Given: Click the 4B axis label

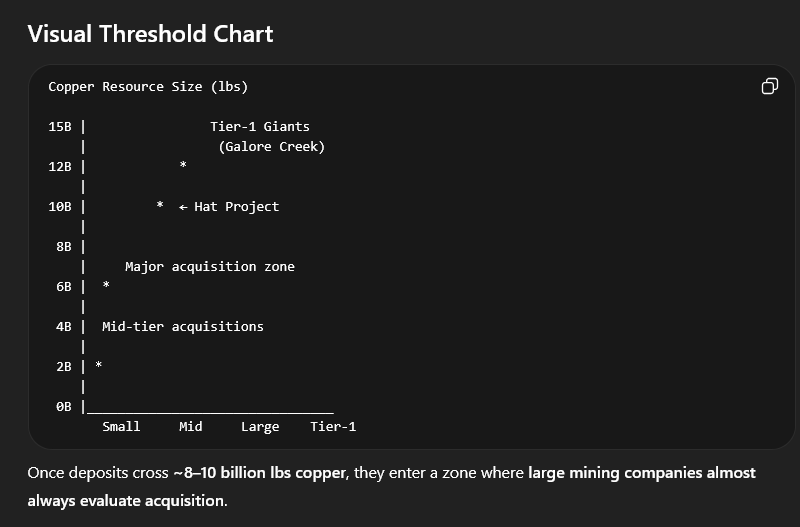Looking at the screenshot, I should tap(64, 327).
